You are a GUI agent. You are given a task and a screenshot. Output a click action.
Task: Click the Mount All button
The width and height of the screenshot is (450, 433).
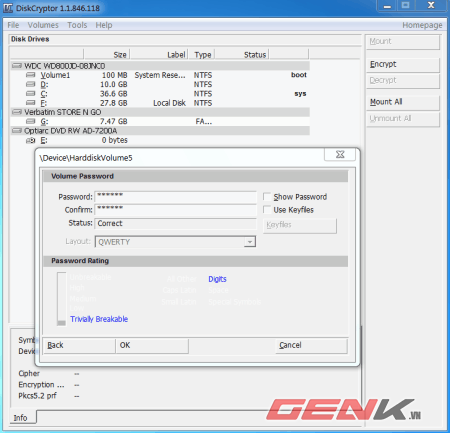[x=403, y=102]
